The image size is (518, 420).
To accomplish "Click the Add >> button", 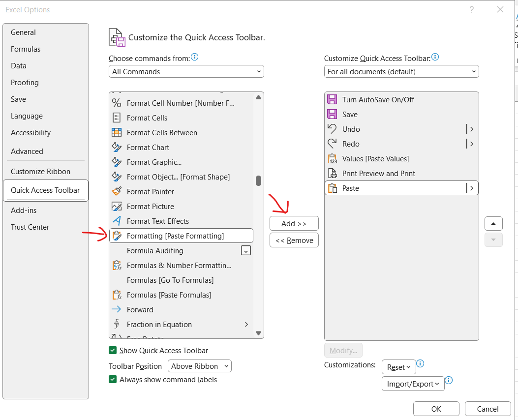I will 294,224.
